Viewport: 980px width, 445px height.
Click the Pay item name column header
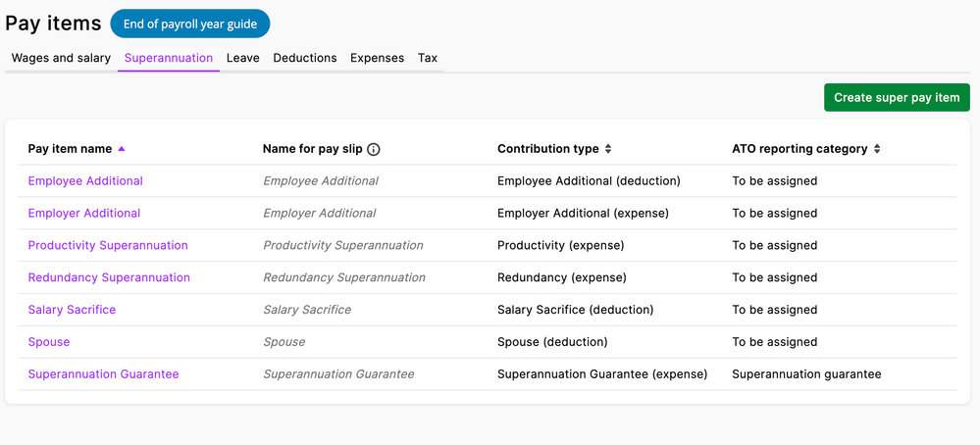coord(70,149)
